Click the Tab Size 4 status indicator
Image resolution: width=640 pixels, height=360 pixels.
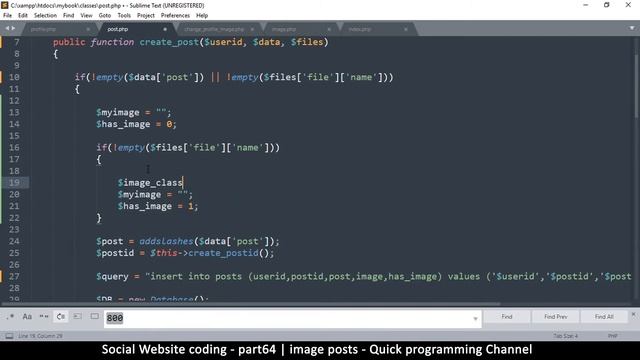pos(565,336)
